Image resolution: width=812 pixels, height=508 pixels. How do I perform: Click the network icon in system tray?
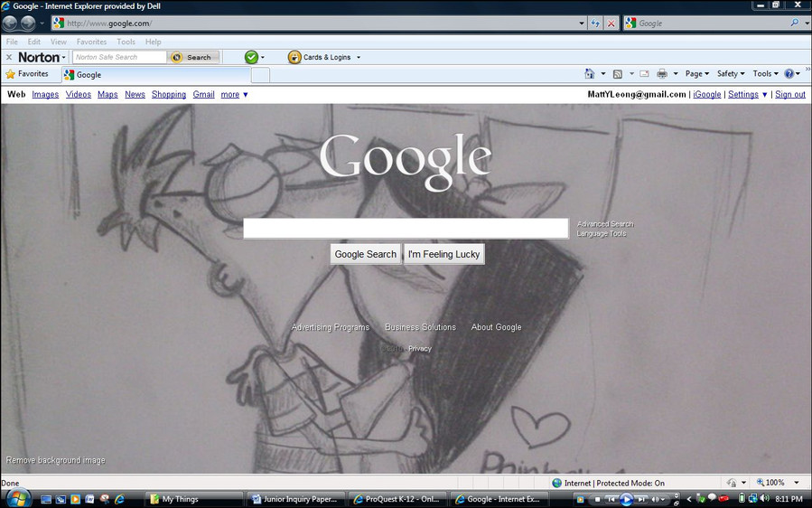tap(753, 499)
